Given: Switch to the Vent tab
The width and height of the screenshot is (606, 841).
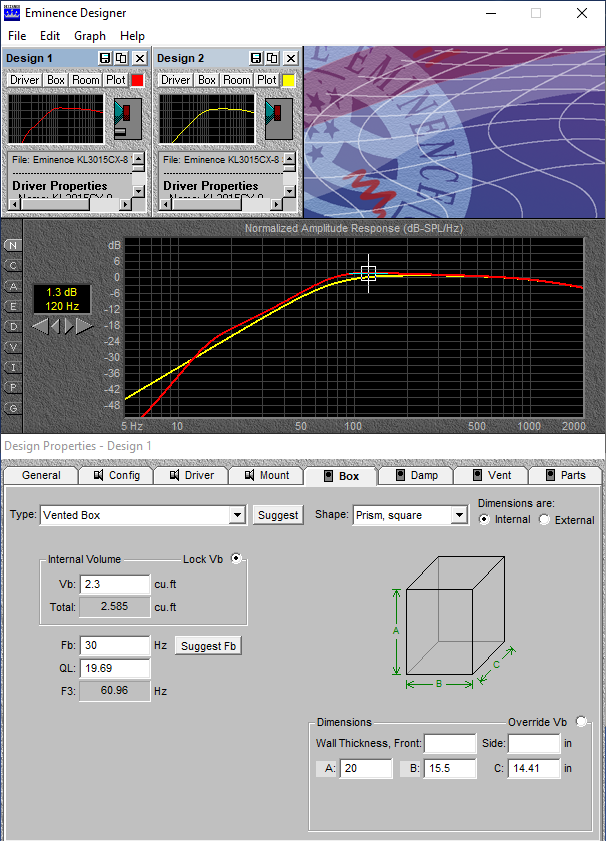Looking at the screenshot, I should tap(492, 475).
